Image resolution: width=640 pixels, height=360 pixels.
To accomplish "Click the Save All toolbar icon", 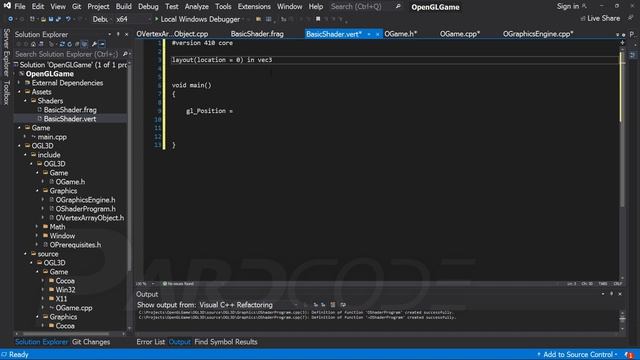I will click(58, 19).
